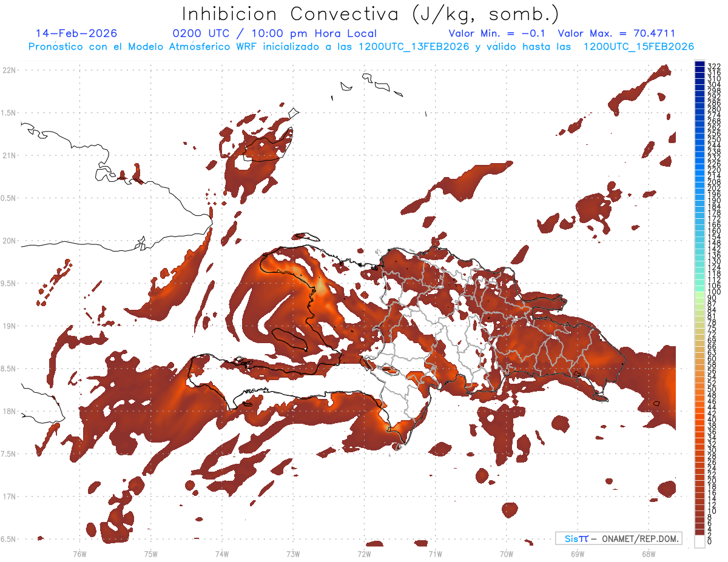Click the white swatch beside 0
The height and width of the screenshot is (562, 728).
700,541
